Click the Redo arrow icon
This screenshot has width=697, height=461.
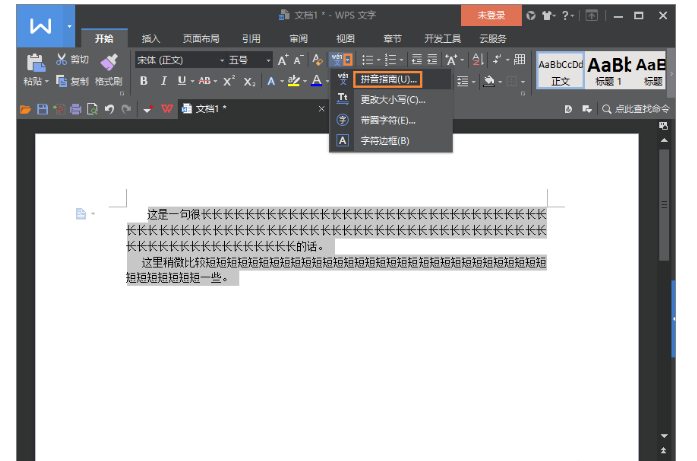[x=126, y=109]
